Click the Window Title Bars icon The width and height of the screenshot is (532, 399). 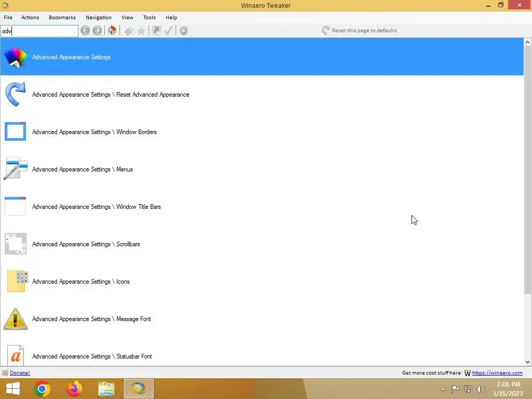pos(15,206)
